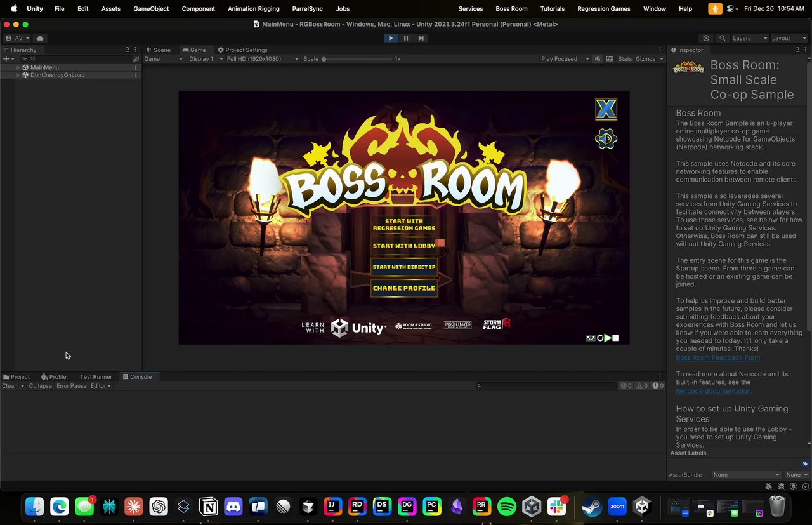Toggle Mute Audio in Game view

(x=597, y=59)
